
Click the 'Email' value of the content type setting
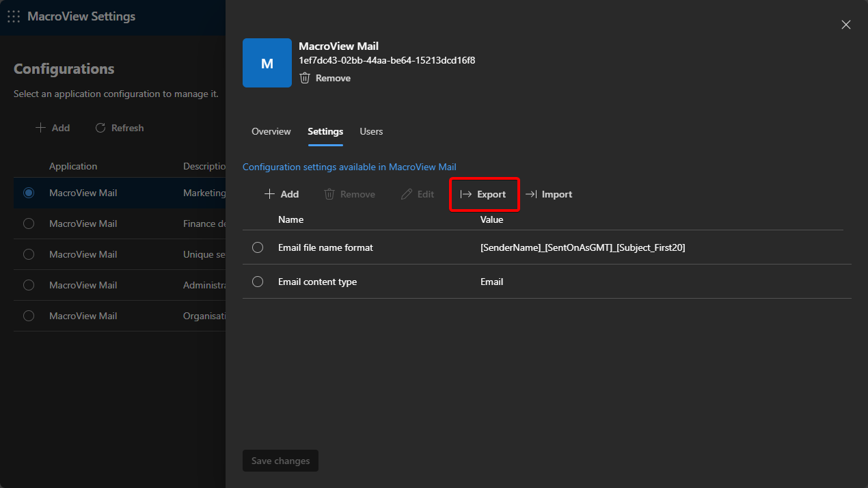pyautogui.click(x=492, y=282)
